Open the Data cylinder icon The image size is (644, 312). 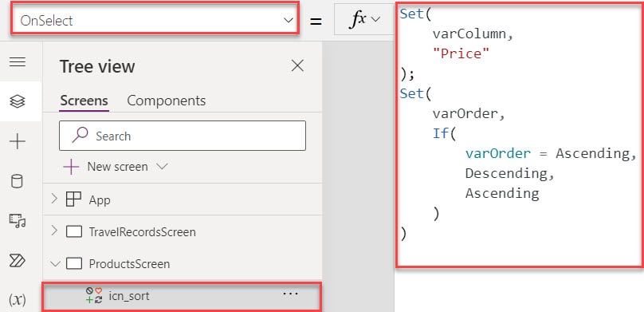click(17, 181)
